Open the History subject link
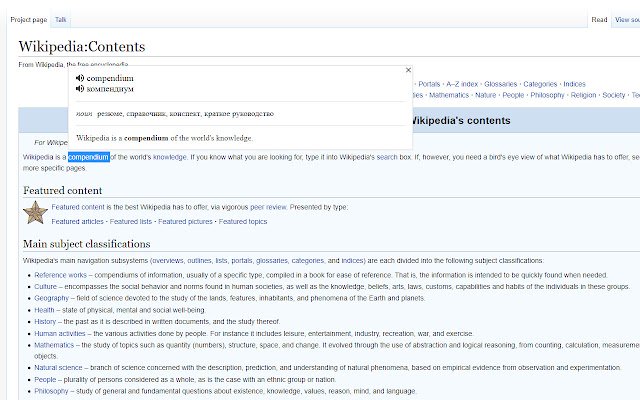640x400 pixels. 45,322
